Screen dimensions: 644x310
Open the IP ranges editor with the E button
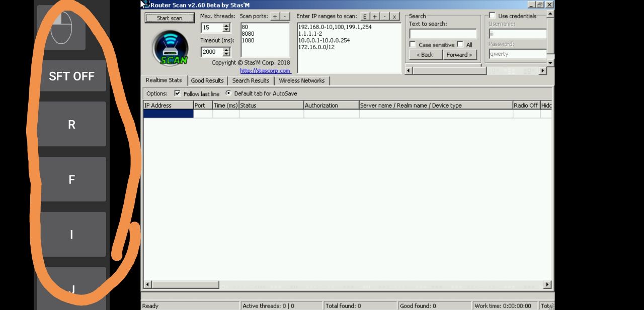(x=365, y=16)
